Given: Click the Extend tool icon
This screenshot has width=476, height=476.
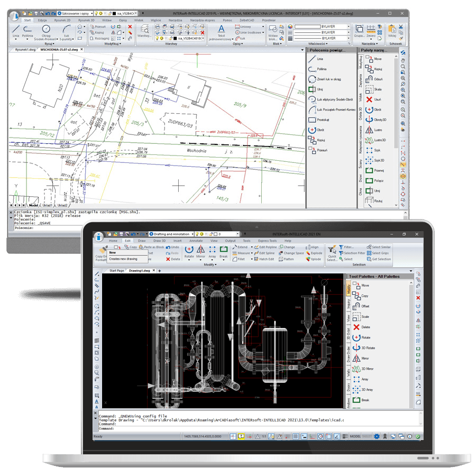Looking at the screenshot, I should [235, 248].
